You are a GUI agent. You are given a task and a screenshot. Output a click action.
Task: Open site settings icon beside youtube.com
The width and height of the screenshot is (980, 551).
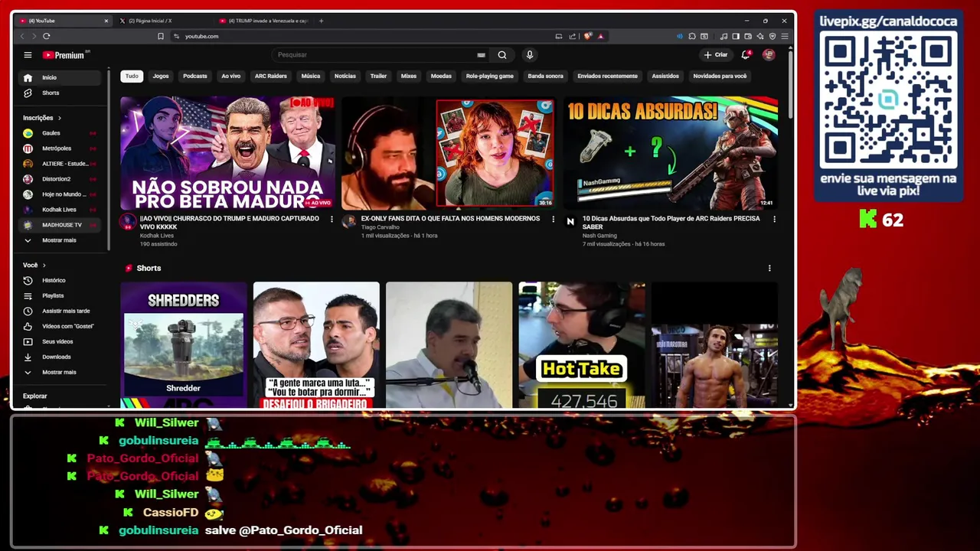(176, 36)
